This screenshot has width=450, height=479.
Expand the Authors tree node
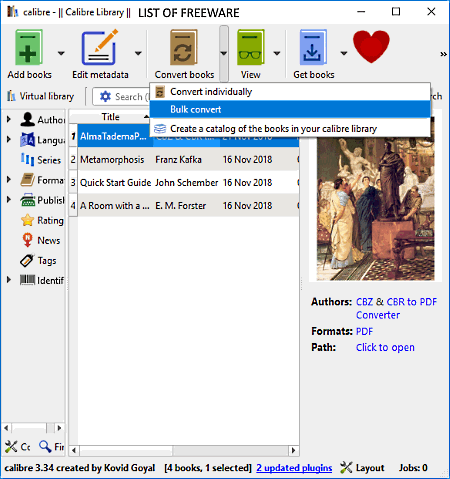(x=9, y=119)
